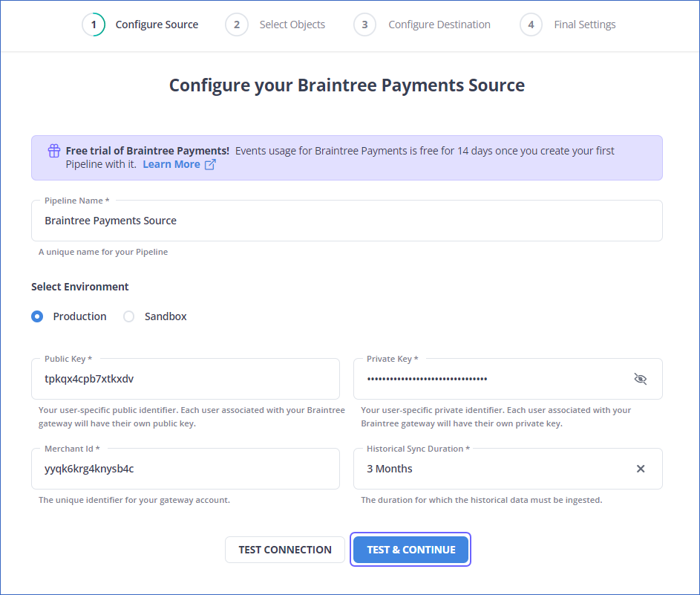Screen dimensions: 700x595
Task: Go to step 3 Configure Destination
Action: [422, 25]
